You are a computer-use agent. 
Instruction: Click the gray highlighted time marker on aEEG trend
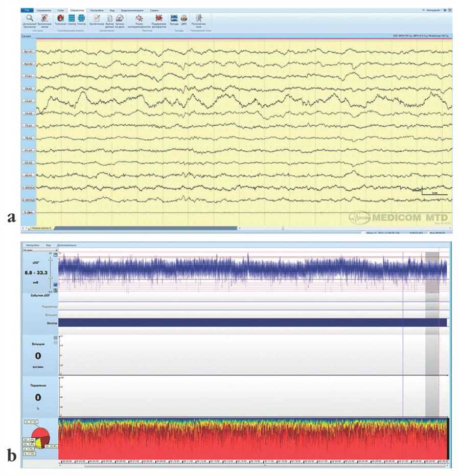(x=432, y=273)
